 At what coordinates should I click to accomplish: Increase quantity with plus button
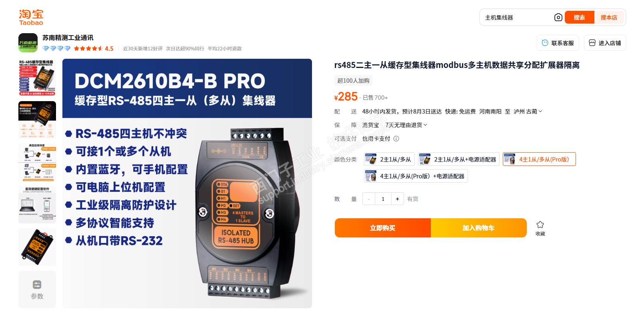tap(397, 199)
